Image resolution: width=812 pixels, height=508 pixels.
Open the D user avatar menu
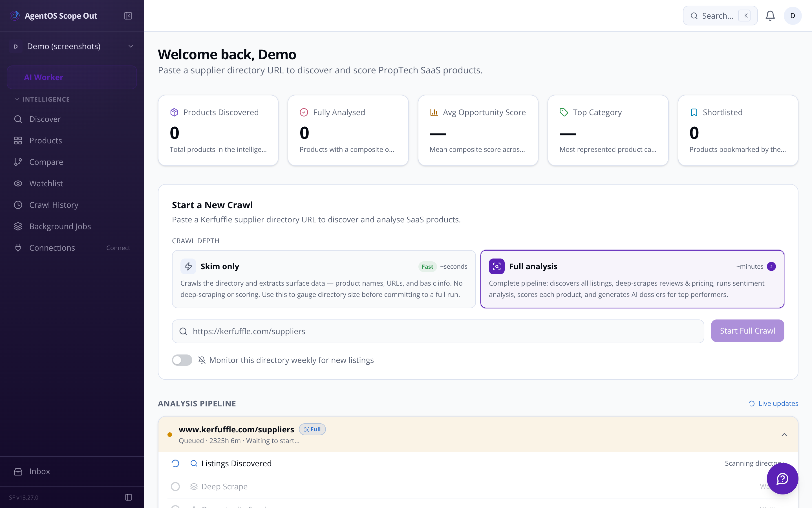pyautogui.click(x=793, y=16)
